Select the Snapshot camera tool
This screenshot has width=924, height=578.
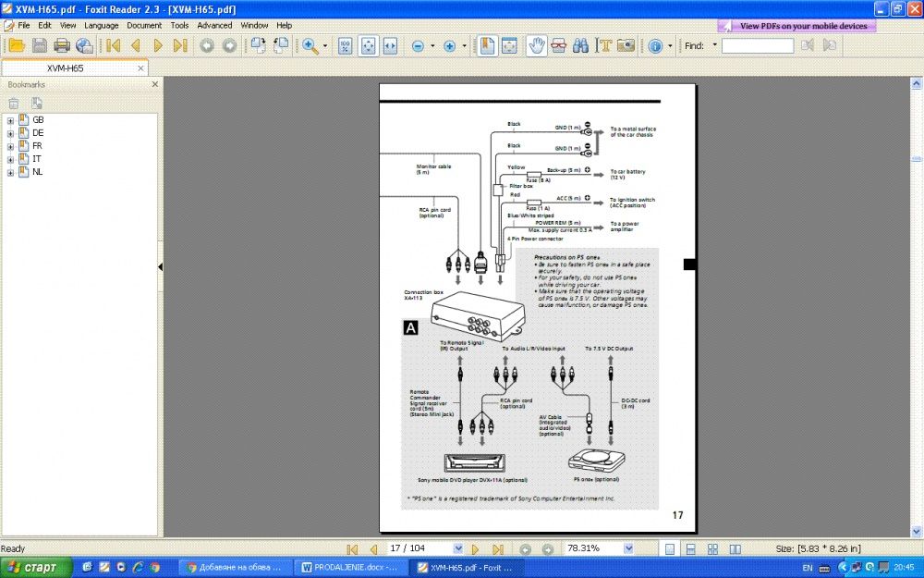(626, 45)
